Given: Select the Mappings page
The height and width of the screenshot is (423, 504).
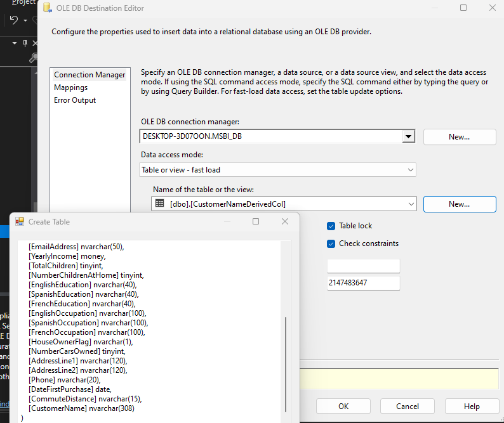Looking at the screenshot, I should coord(70,88).
